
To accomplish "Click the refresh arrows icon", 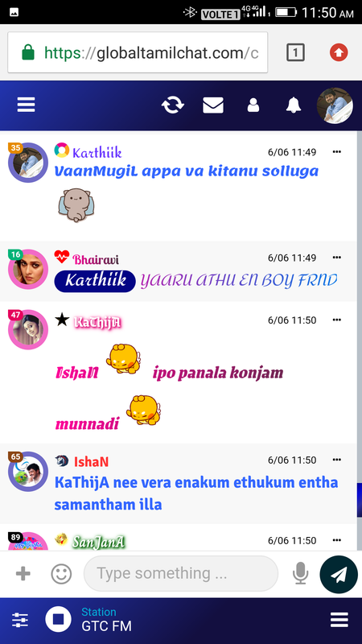I will [x=173, y=105].
